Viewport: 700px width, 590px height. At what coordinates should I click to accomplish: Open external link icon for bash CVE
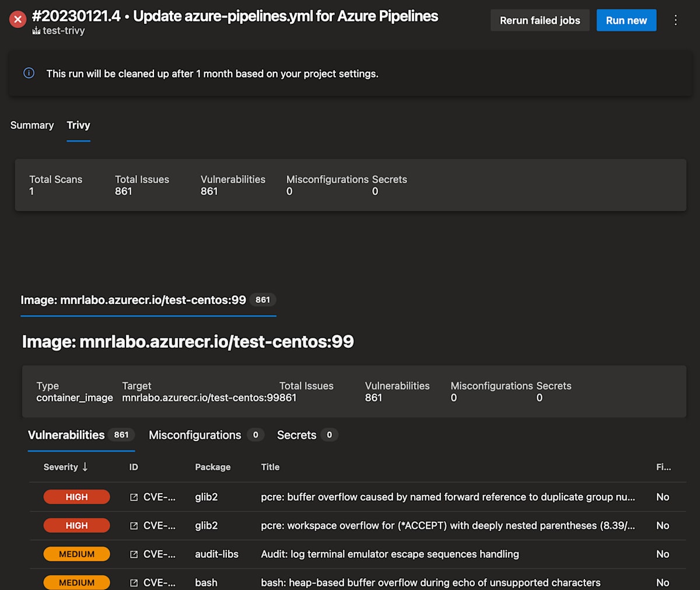(134, 583)
